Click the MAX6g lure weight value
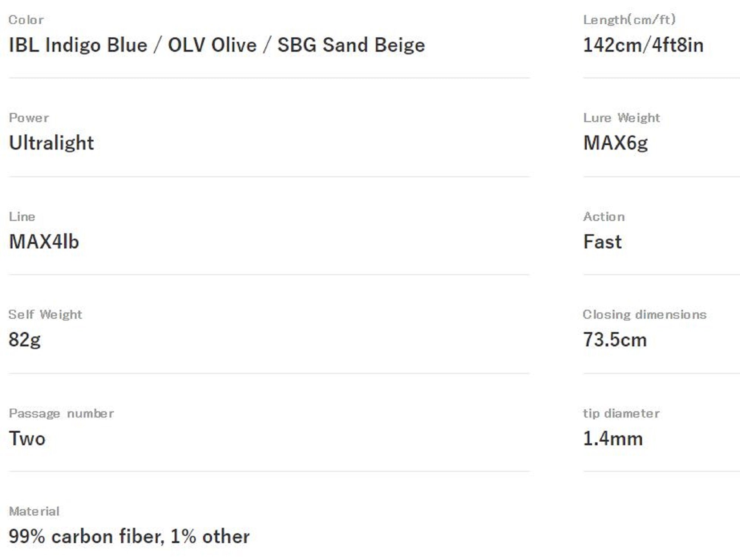The height and width of the screenshot is (560, 740). (x=615, y=143)
